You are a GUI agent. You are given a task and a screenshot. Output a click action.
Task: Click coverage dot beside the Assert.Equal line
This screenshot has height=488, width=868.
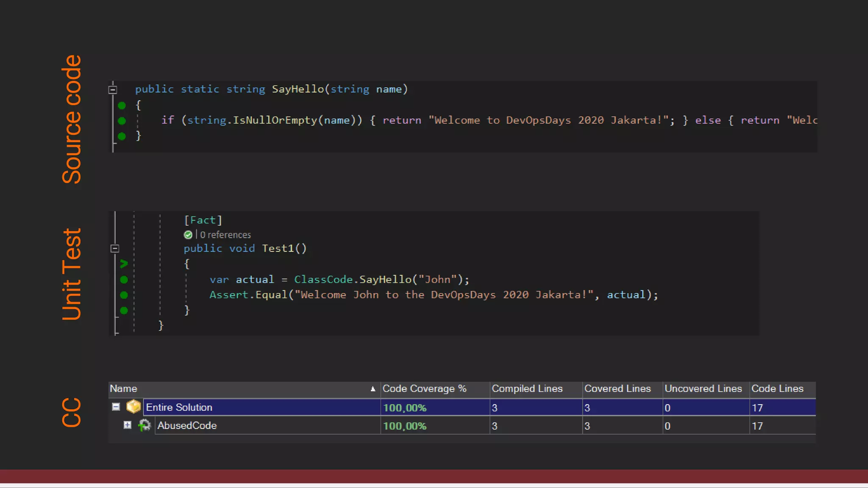(124, 295)
